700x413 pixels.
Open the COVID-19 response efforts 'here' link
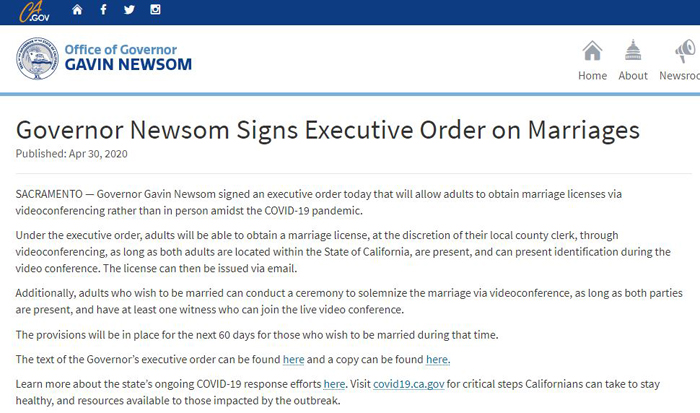click(334, 384)
